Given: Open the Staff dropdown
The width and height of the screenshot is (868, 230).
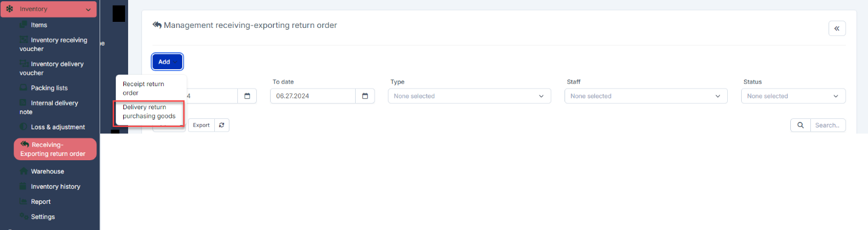Looking at the screenshot, I should [646, 96].
